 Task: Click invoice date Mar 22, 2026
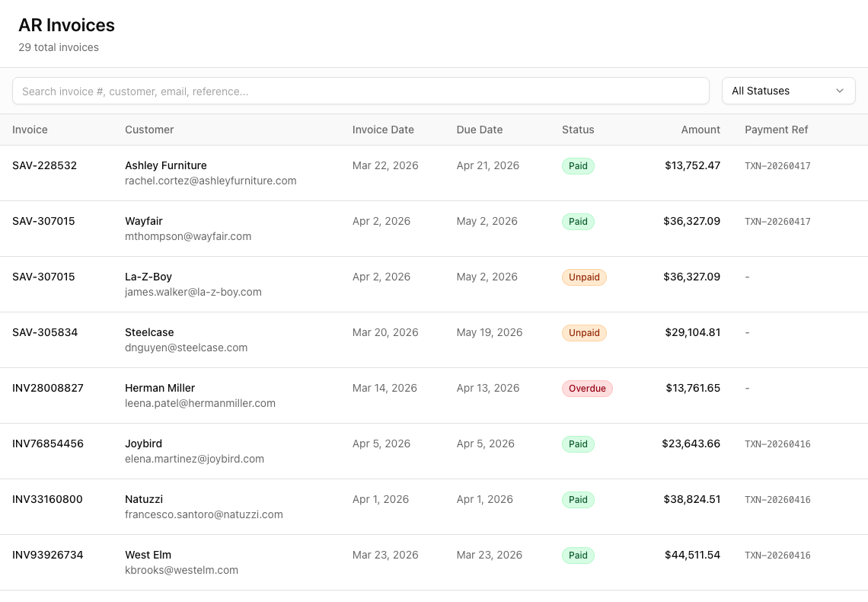point(385,165)
